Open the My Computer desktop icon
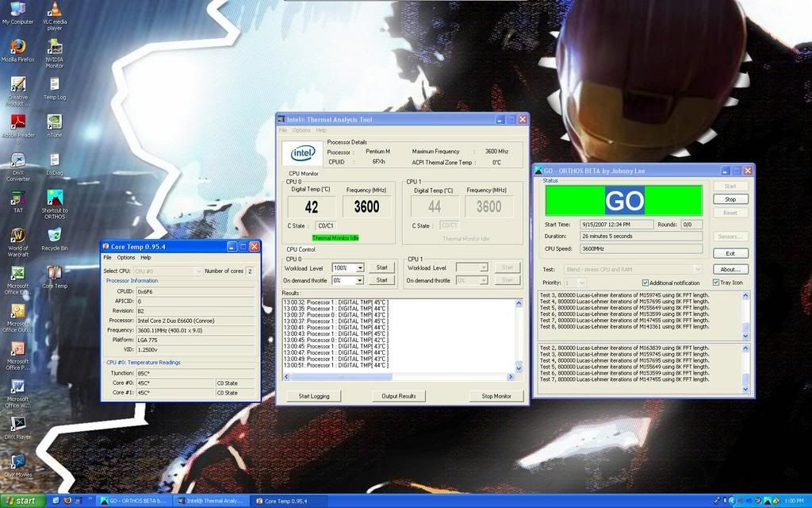The image size is (812, 508). [x=18, y=13]
